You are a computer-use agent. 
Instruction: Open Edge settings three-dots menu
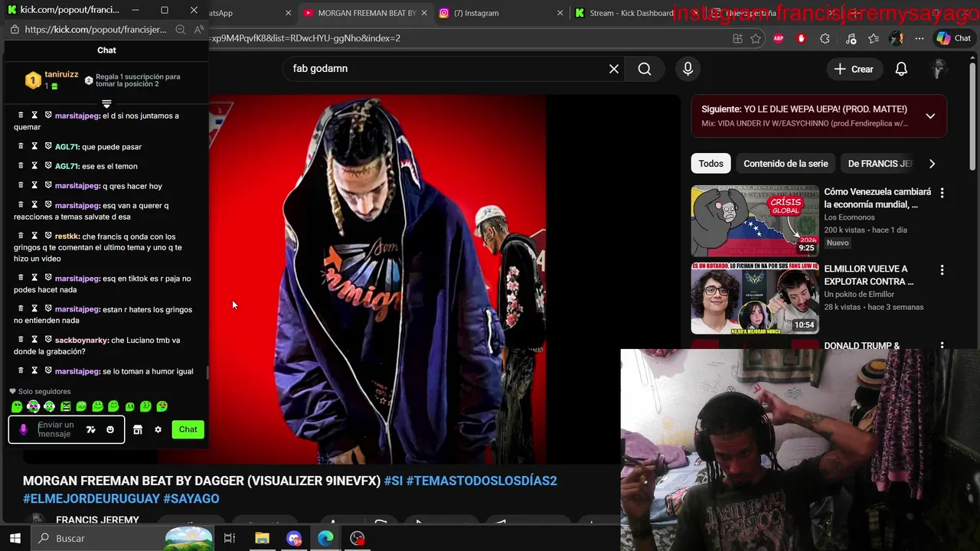point(918,38)
